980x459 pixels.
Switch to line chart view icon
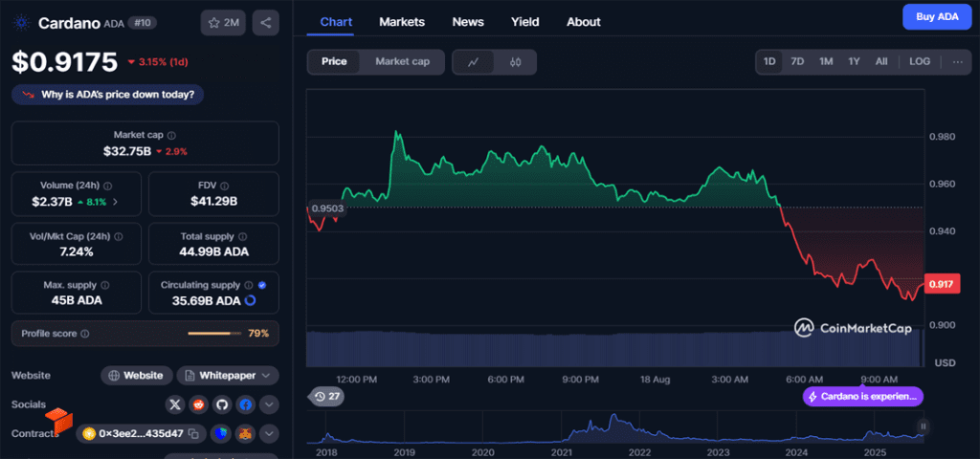pos(474,62)
